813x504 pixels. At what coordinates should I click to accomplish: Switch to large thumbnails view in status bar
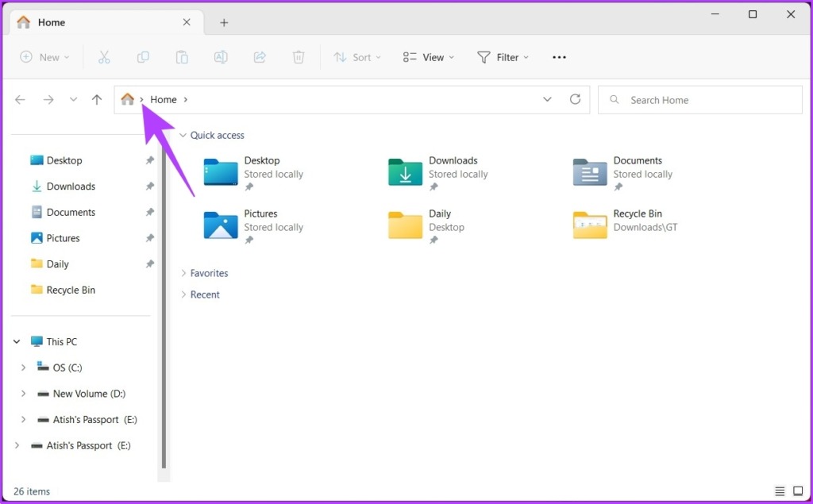pyautogui.click(x=798, y=491)
